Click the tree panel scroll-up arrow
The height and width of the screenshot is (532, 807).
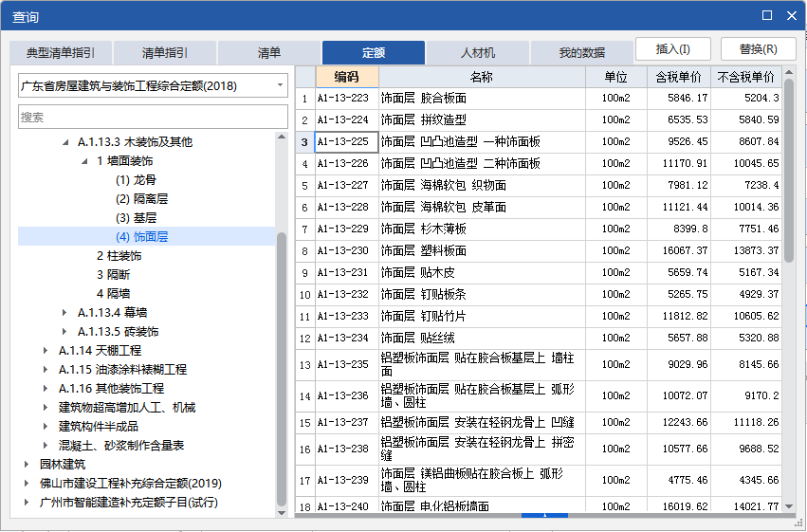tap(281, 137)
